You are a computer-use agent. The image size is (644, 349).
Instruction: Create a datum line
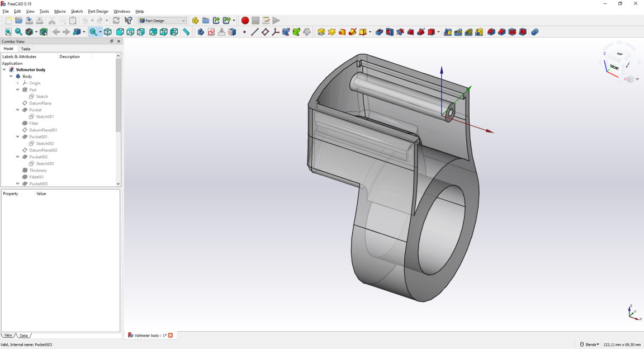coord(255,32)
